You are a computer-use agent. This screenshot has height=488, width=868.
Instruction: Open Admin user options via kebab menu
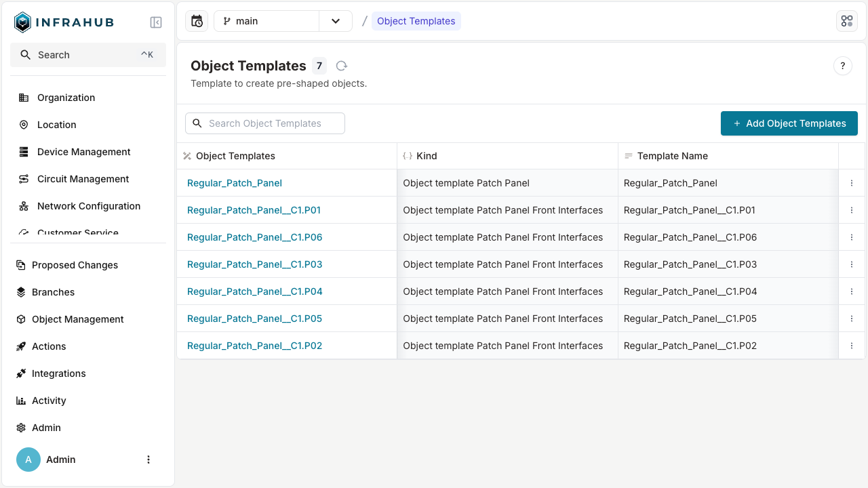coord(149,460)
